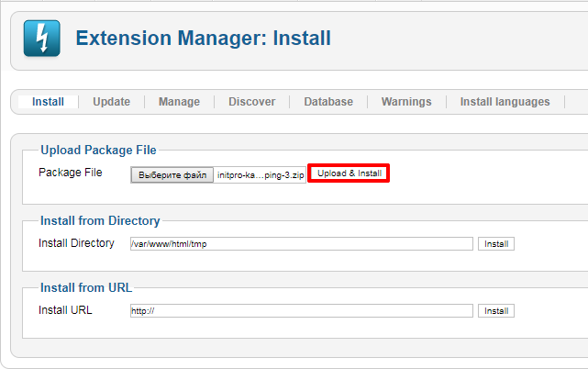The image size is (588, 369).
Task: Focus the Install URL text field
Action: (x=302, y=311)
